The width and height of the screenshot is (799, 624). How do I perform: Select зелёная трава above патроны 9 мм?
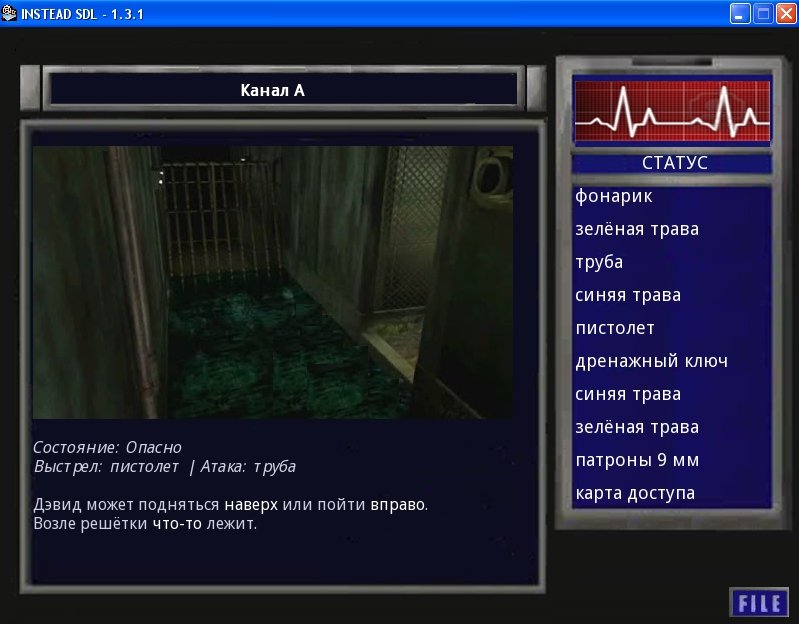pos(637,428)
